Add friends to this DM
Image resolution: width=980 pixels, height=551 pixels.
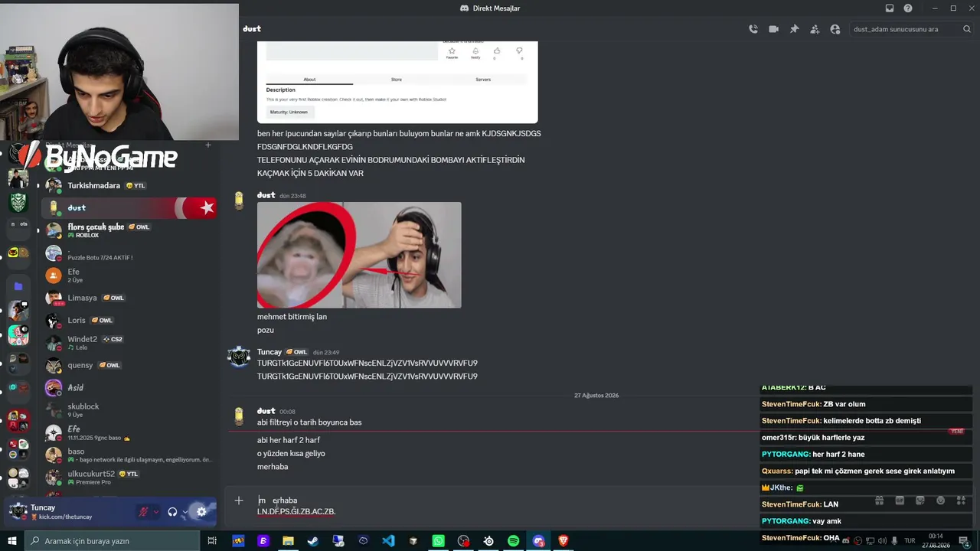tap(815, 29)
